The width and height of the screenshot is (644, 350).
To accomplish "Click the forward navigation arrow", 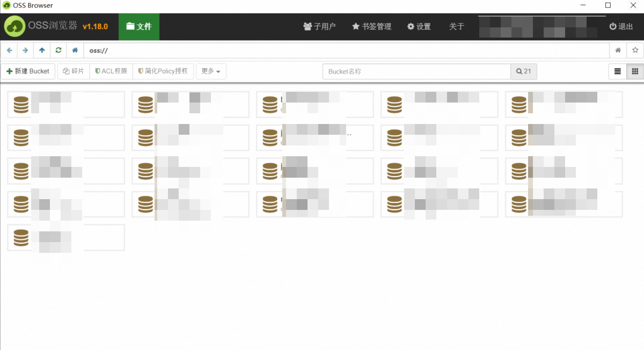I will click(25, 50).
